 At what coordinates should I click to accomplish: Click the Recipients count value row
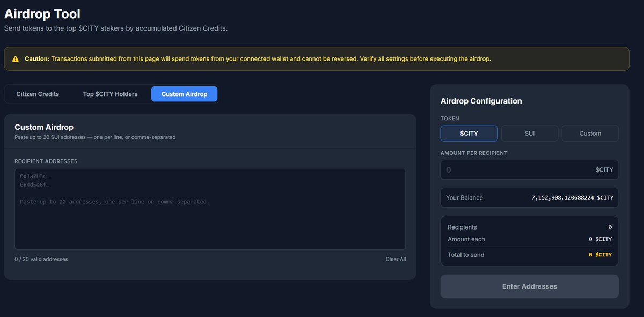[530, 227]
